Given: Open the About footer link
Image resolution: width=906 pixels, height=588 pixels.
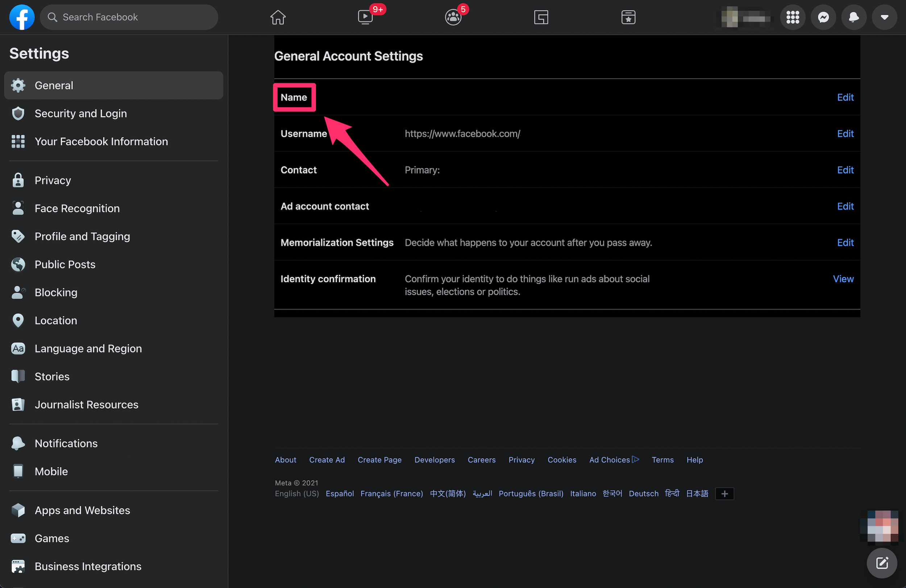Looking at the screenshot, I should pyautogui.click(x=286, y=460).
